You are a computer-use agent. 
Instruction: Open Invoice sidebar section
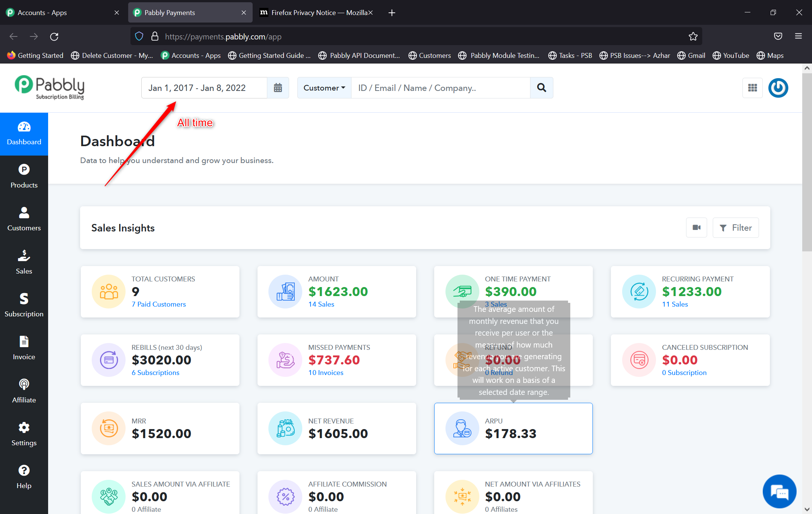[x=24, y=348]
